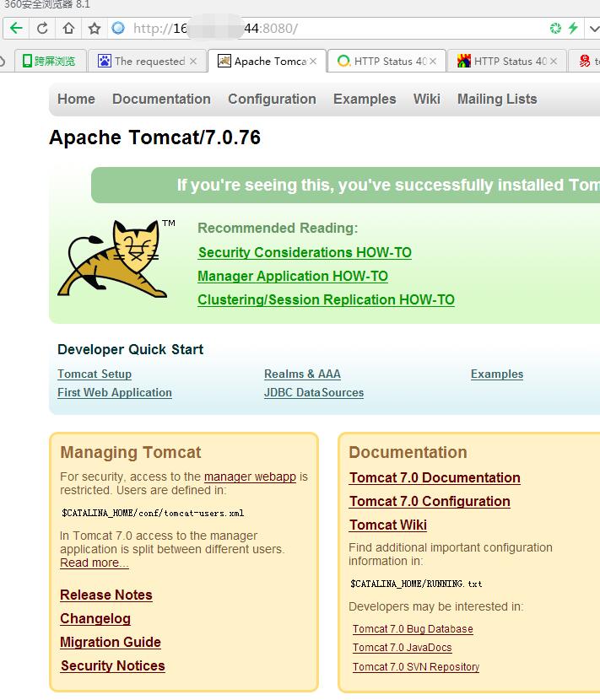This screenshot has width=600, height=700.
Task: Click the site globe icon in address bar
Action: [x=118, y=29]
